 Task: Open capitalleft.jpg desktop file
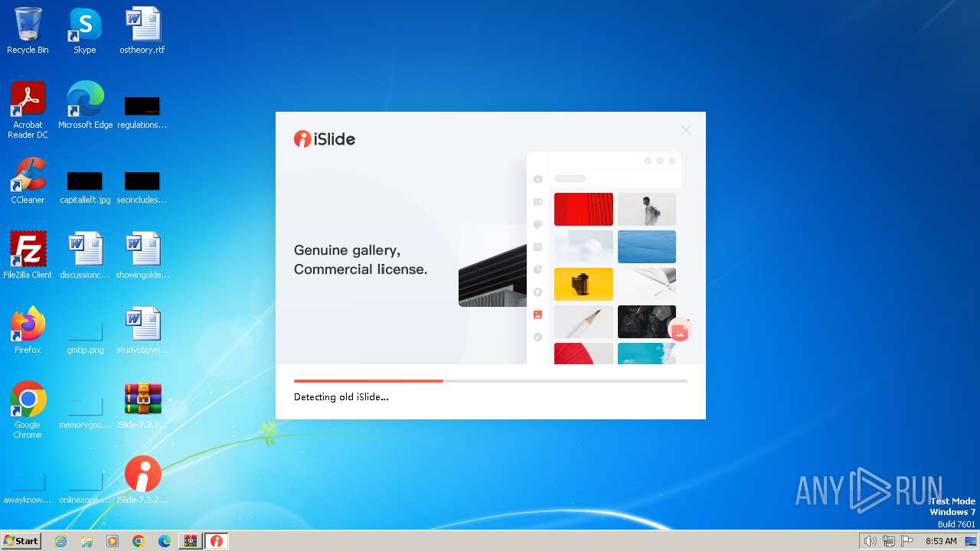(85, 187)
